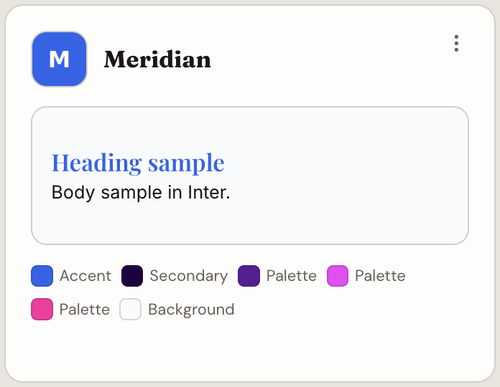Click the "Body sample in Inter." text
500x387 pixels.
tap(141, 192)
